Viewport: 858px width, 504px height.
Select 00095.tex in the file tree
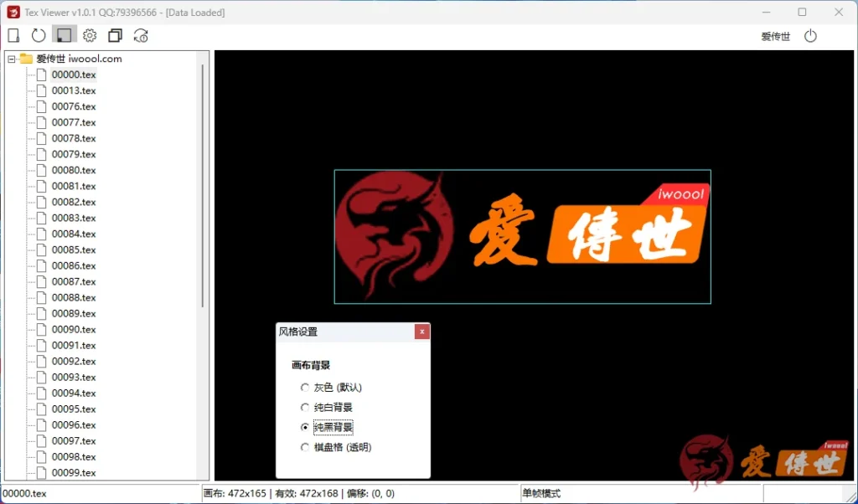74,409
